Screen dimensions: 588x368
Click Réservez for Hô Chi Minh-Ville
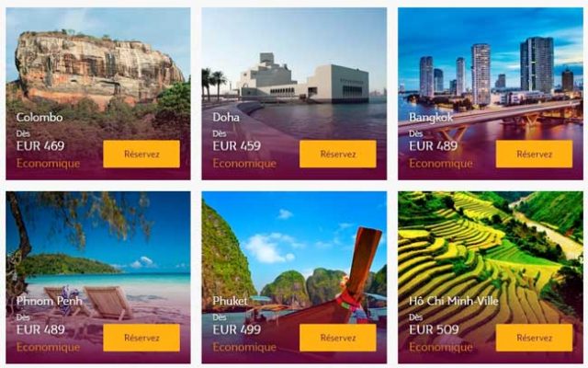click(534, 338)
